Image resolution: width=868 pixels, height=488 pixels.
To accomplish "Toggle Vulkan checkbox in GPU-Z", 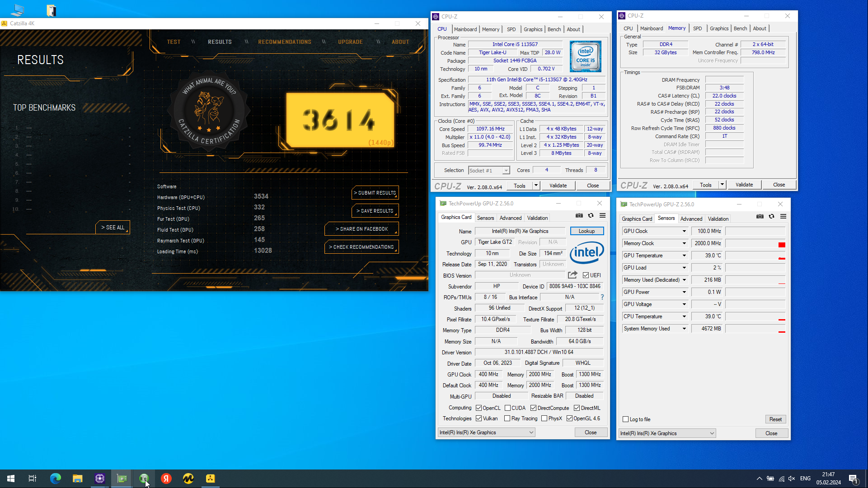I will point(479,418).
